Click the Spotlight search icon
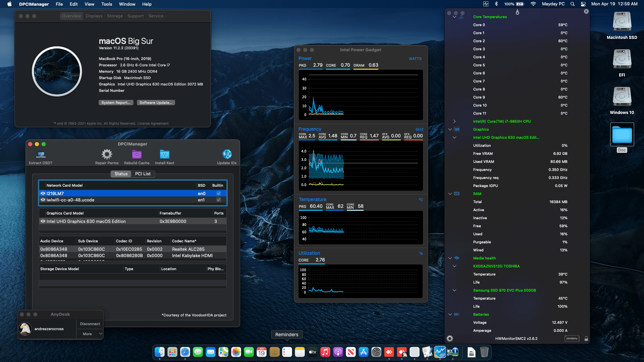This screenshot has height=362, width=644. [573, 4]
